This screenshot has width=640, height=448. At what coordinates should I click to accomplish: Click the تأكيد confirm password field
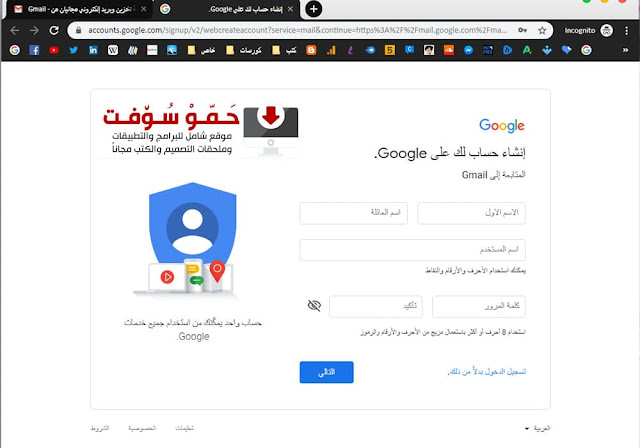tap(376, 306)
